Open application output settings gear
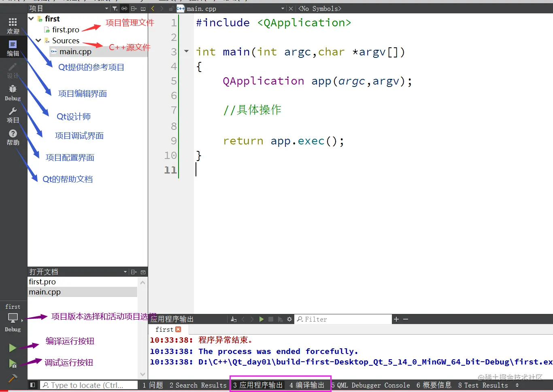This screenshot has width=553, height=392. tap(289, 319)
